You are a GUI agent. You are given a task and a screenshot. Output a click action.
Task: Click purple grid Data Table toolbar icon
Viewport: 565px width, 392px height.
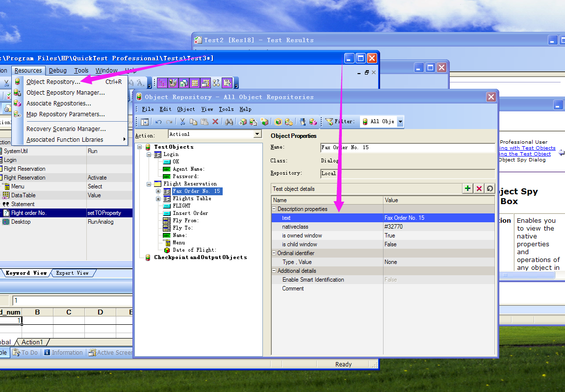pos(195,83)
